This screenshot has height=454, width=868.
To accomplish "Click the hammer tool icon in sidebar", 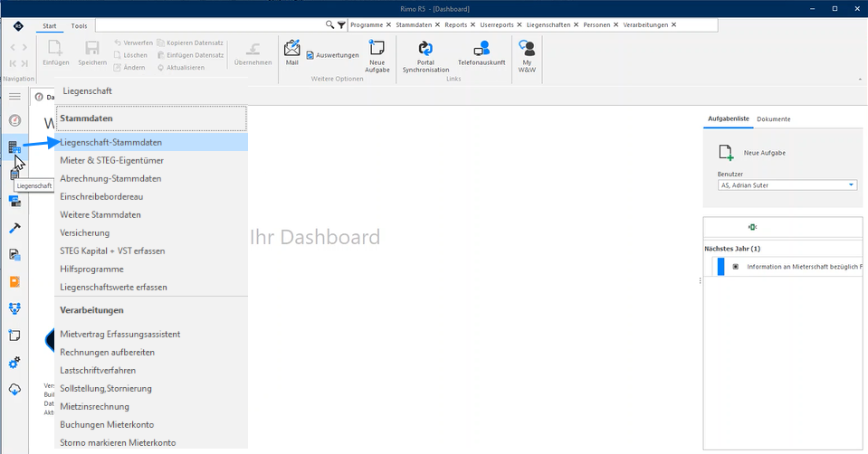I will tap(15, 228).
